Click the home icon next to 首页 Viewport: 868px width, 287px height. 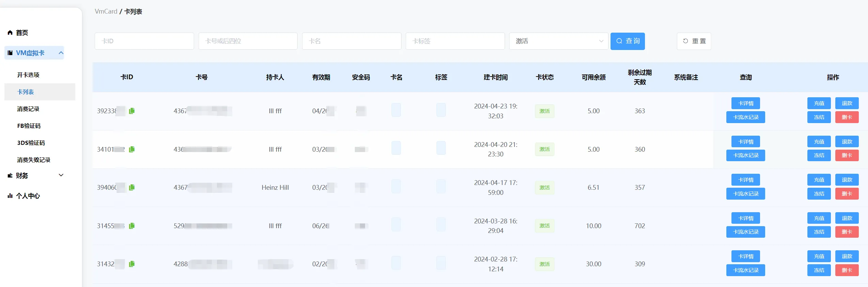tap(10, 33)
